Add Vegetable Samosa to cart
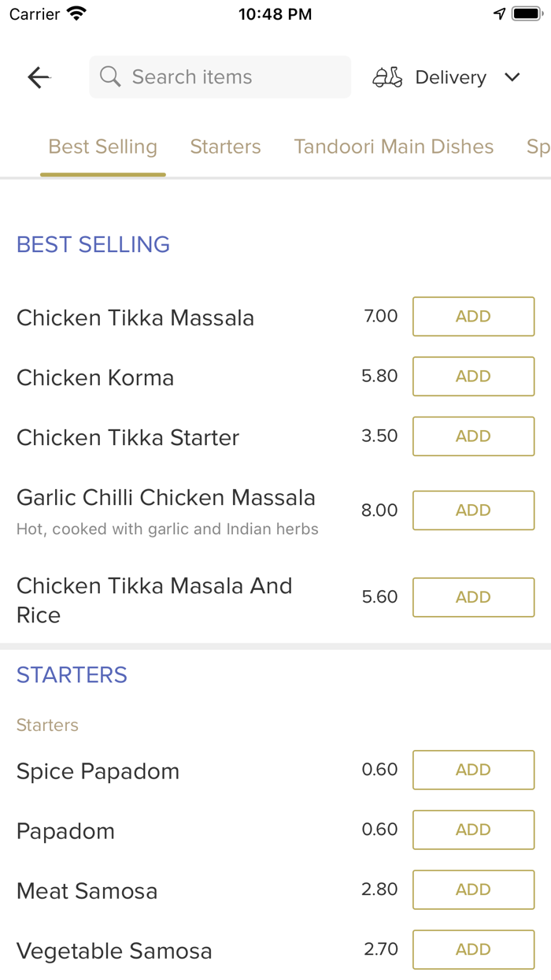 click(x=473, y=949)
